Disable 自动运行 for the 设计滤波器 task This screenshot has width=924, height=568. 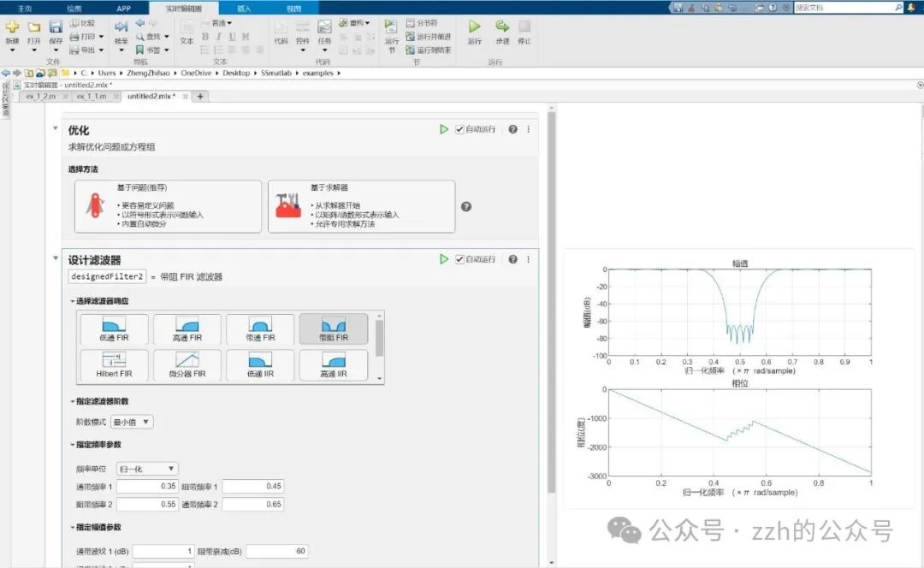tap(460, 259)
